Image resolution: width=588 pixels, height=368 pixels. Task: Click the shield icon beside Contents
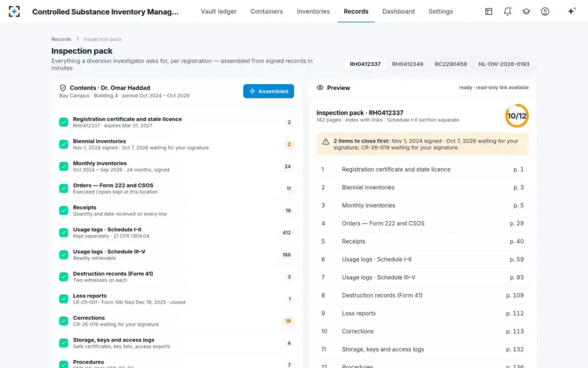pos(63,88)
